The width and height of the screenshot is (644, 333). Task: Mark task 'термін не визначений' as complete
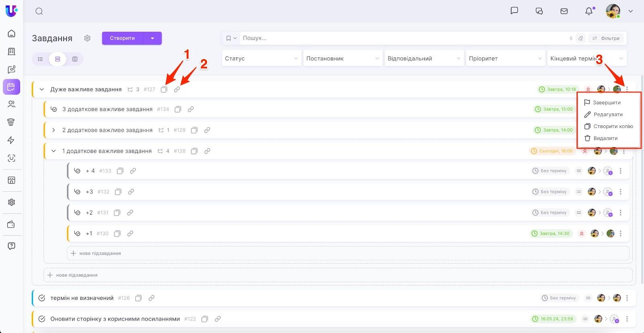coord(41,298)
